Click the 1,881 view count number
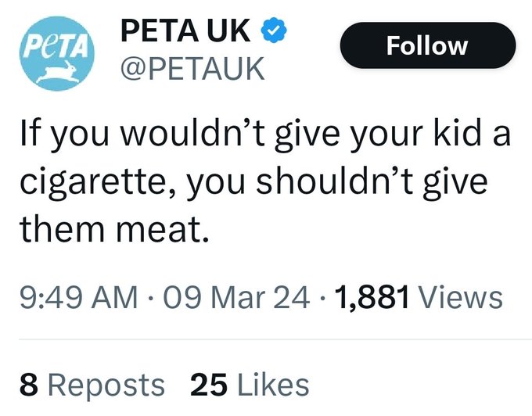This screenshot has width=532, height=416. [x=372, y=297]
